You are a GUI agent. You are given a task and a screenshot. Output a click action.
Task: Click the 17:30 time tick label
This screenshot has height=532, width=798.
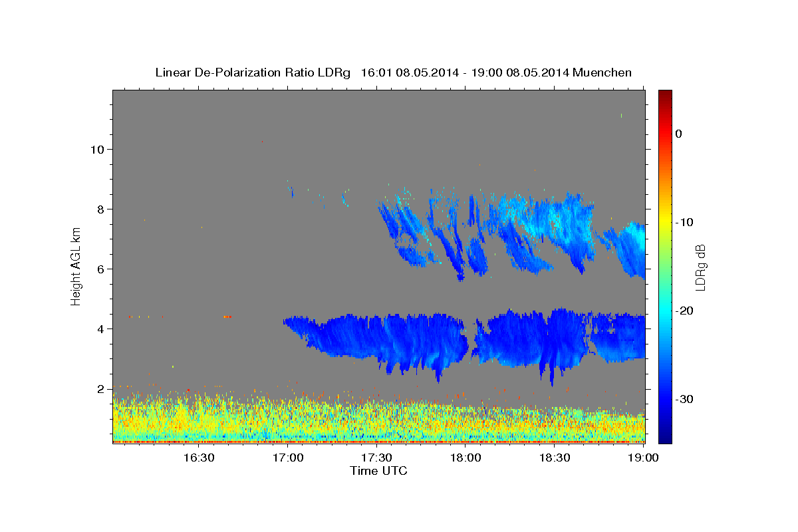click(376, 458)
